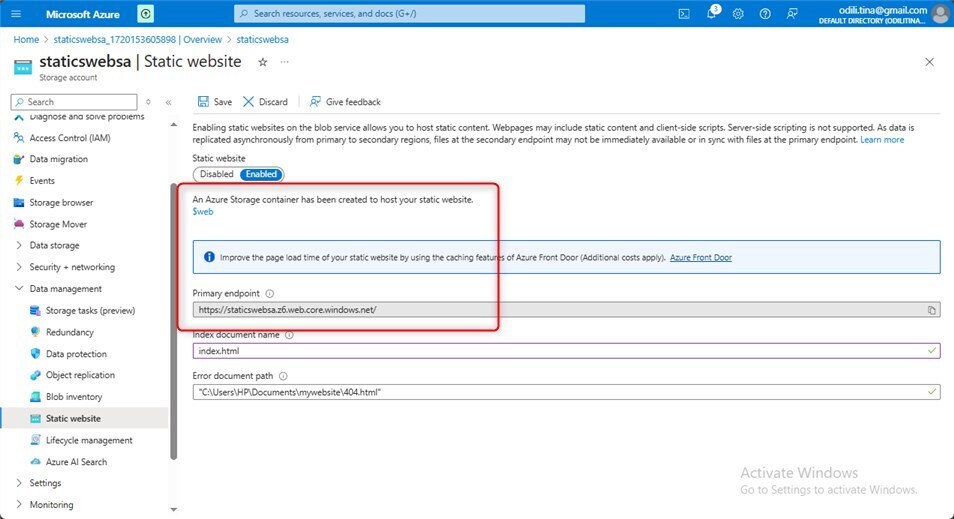Click info icon next to Primary endpoint

pyautogui.click(x=270, y=293)
